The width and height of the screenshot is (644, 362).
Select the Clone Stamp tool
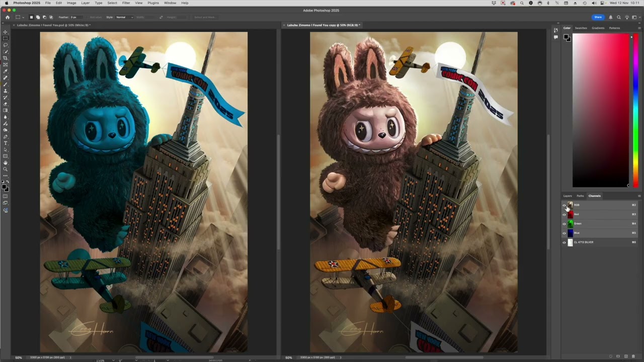click(x=6, y=90)
